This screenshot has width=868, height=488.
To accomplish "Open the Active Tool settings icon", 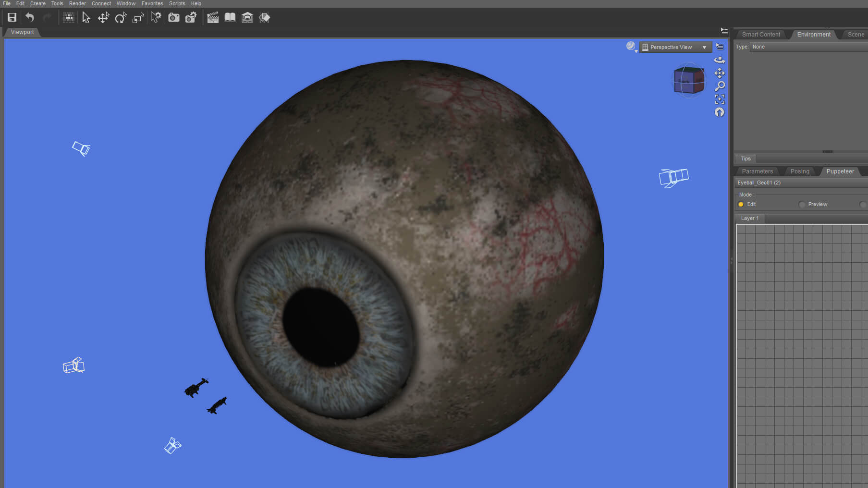I will click(x=156, y=18).
